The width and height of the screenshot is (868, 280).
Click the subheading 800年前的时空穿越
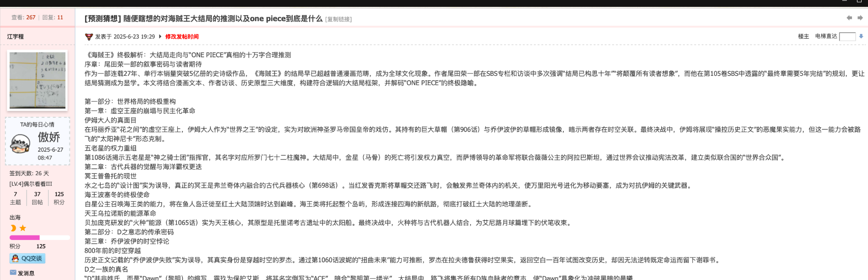(113, 251)
